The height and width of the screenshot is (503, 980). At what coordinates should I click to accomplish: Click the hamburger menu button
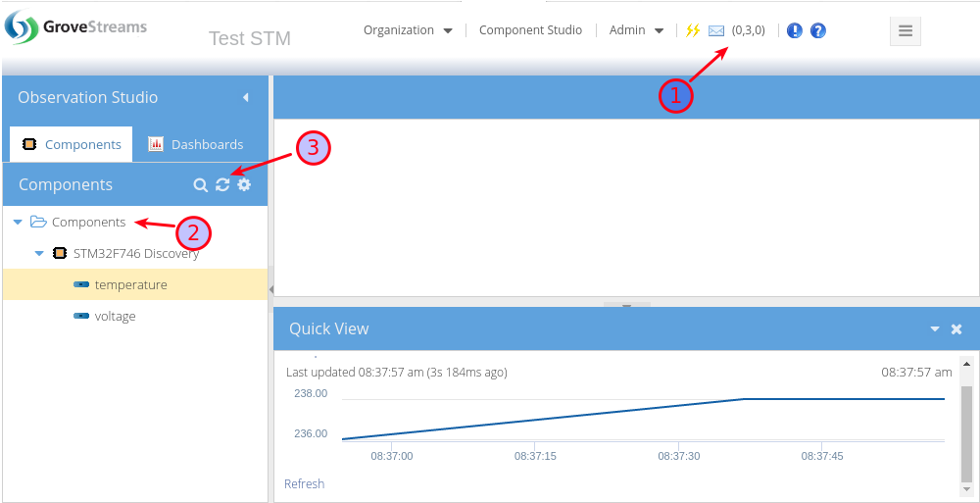coord(905,30)
